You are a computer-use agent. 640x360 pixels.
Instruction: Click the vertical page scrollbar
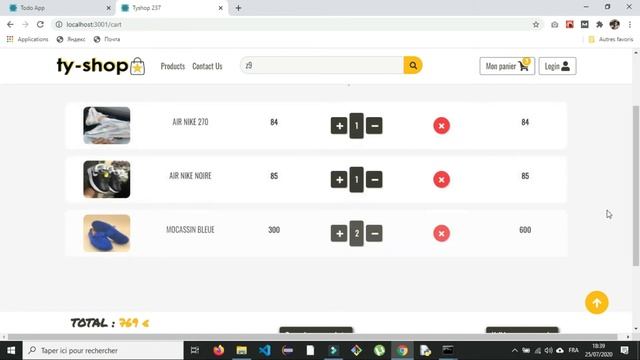click(x=636, y=186)
